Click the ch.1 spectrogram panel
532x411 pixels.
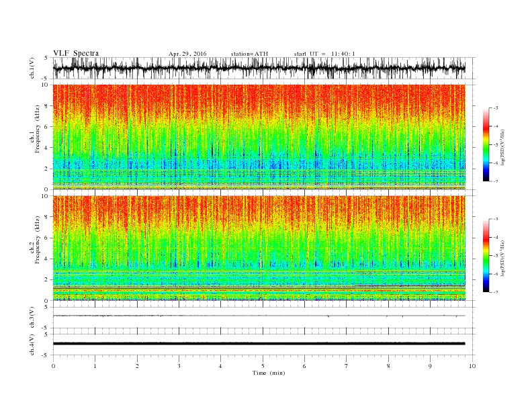click(259, 137)
